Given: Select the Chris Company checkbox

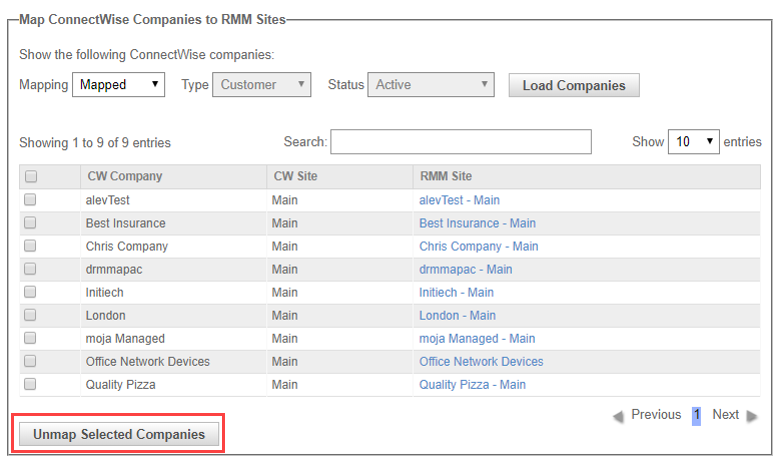Looking at the screenshot, I should coord(30,246).
